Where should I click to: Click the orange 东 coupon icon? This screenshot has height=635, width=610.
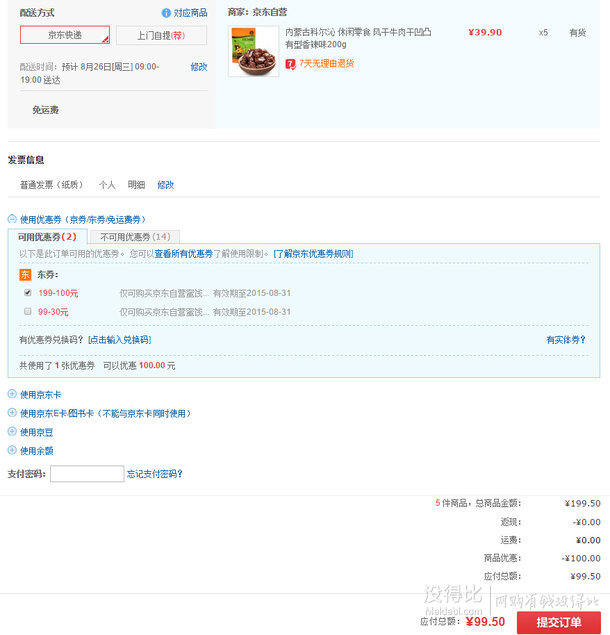[x=25, y=275]
